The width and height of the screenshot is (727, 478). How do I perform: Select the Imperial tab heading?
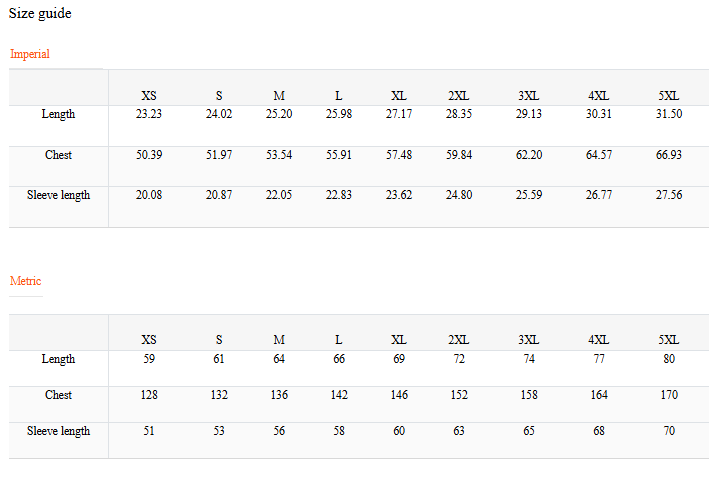30,54
